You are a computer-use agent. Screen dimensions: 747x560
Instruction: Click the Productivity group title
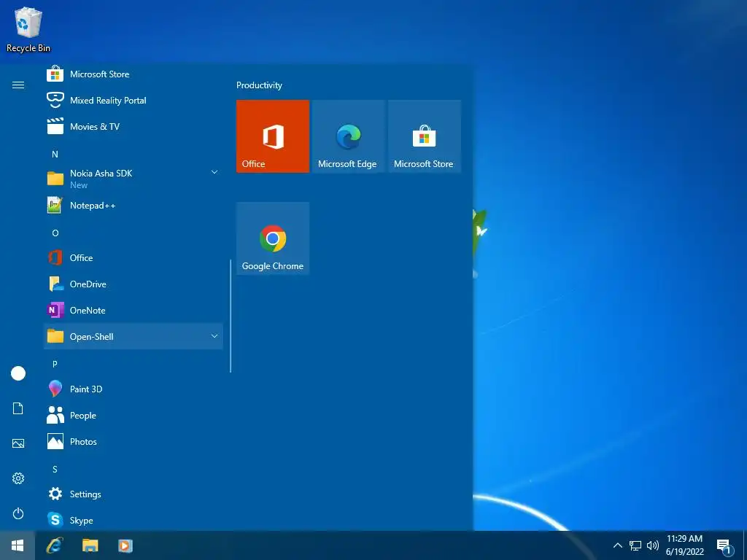[259, 85]
